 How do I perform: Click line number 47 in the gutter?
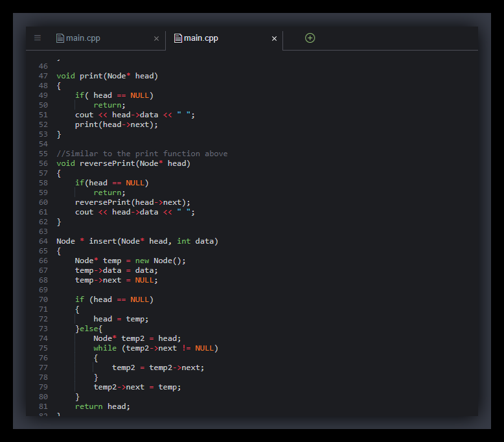(x=43, y=76)
